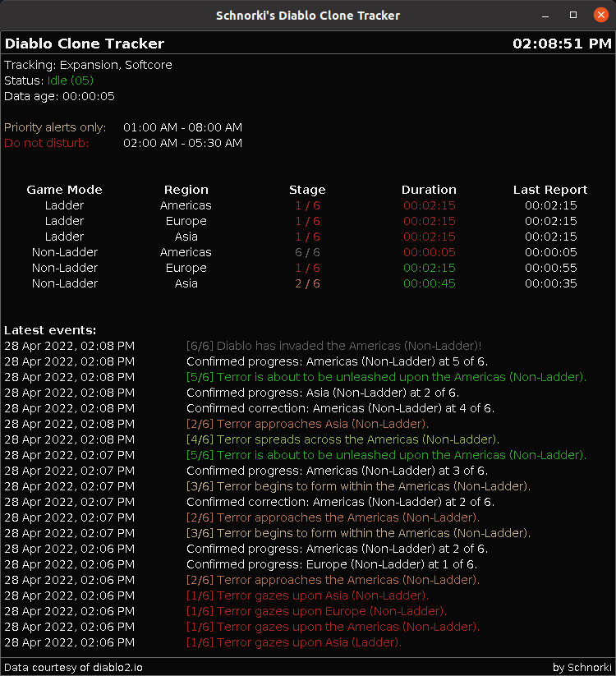Viewport: 616px width, 676px height.
Task: Select the 6 / 6 stage value
Action: tap(308, 252)
